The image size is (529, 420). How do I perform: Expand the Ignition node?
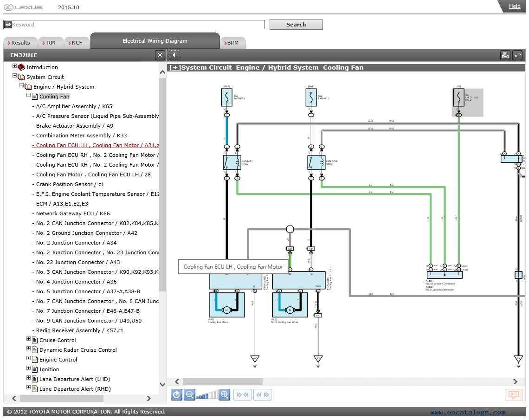[x=29, y=368]
